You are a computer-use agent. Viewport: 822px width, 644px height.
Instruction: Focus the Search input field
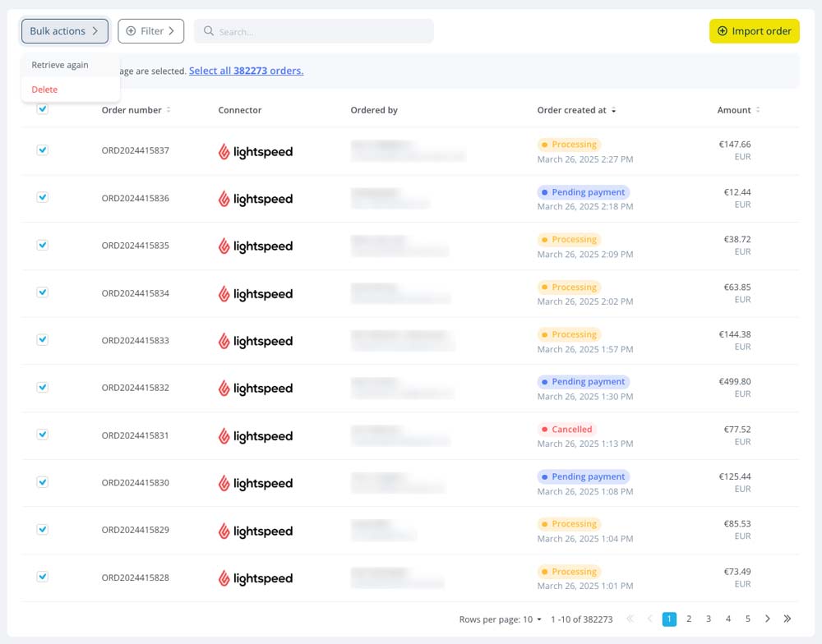click(x=313, y=31)
